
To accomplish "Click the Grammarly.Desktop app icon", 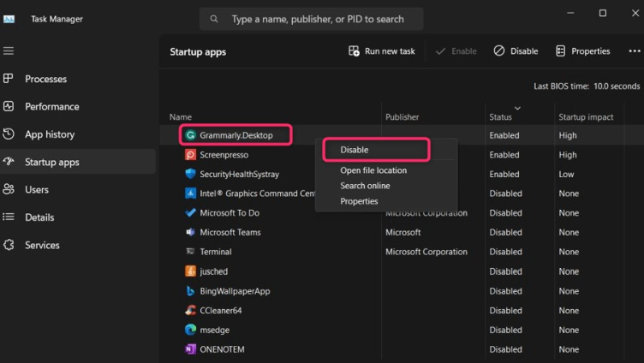I will (x=191, y=135).
